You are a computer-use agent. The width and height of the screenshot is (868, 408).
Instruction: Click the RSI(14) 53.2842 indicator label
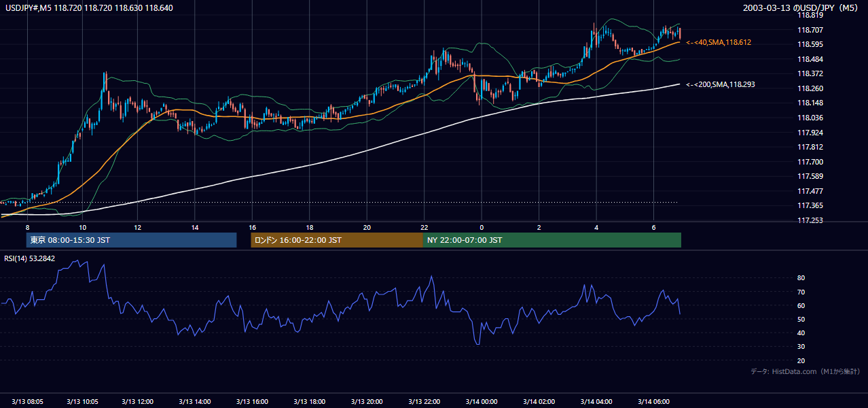(x=30, y=258)
